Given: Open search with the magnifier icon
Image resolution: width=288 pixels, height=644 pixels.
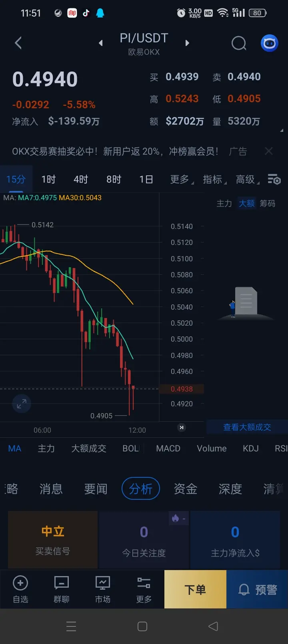Looking at the screenshot, I should (x=239, y=43).
